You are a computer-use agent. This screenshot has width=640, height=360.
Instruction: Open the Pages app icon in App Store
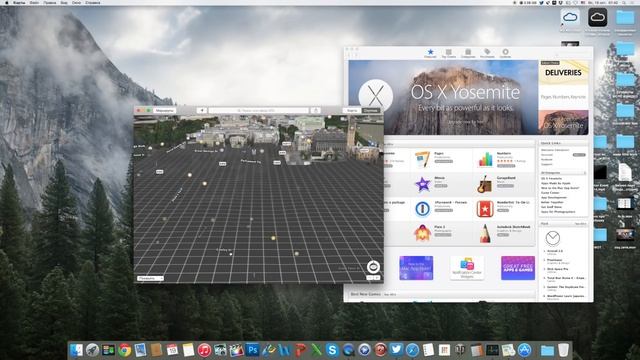[422, 159]
